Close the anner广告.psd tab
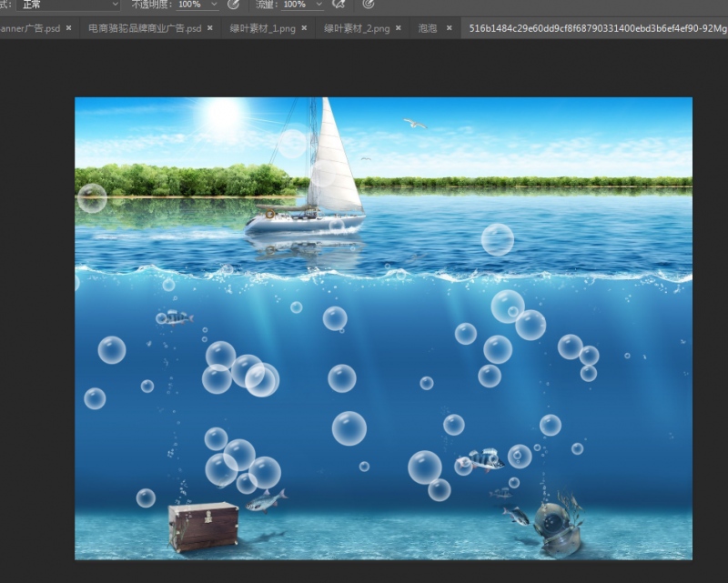Screen dimensions: 728x583 [x=68, y=29]
